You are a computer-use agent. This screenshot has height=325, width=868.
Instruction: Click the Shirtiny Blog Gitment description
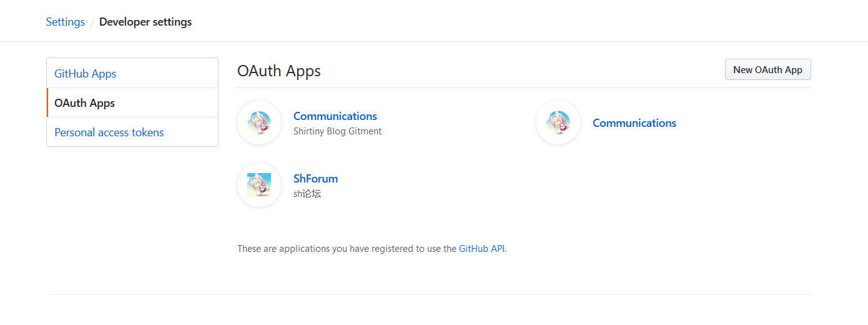point(337,131)
